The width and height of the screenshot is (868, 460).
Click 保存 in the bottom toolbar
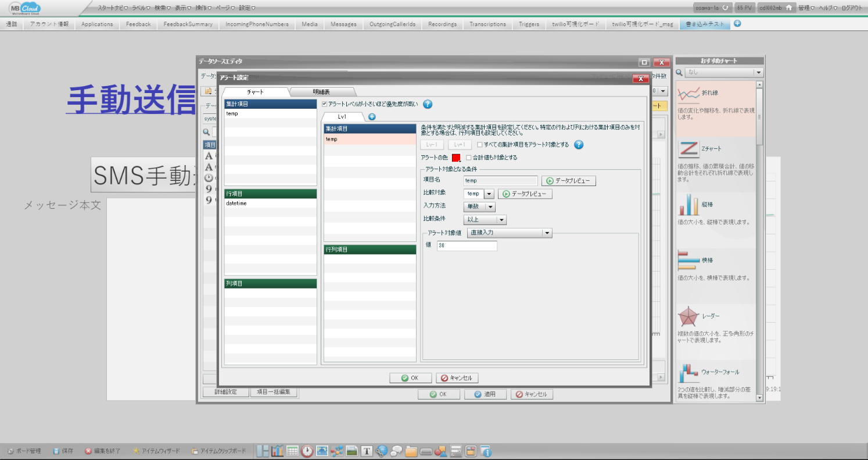[63, 451]
